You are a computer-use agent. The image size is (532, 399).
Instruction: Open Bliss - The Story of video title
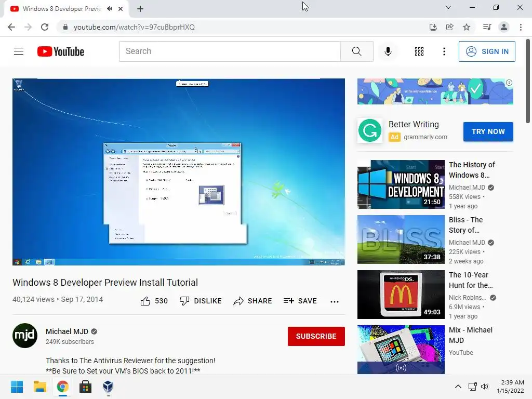[x=465, y=225]
